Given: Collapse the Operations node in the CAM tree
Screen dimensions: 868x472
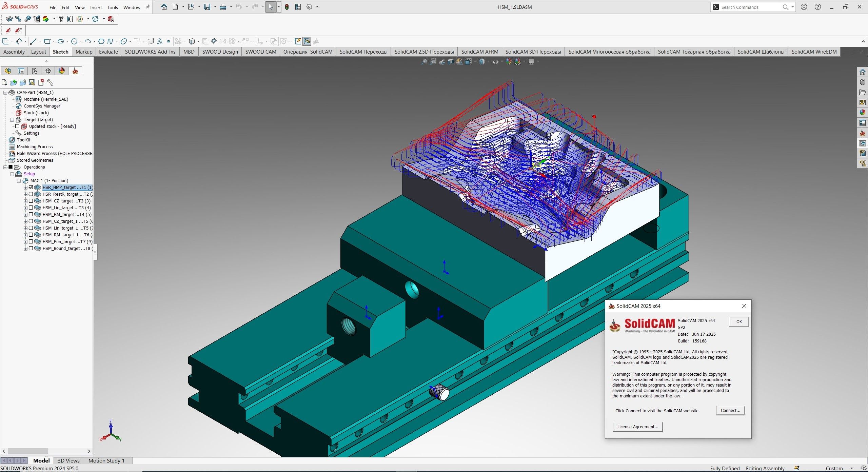Looking at the screenshot, I should [5, 167].
